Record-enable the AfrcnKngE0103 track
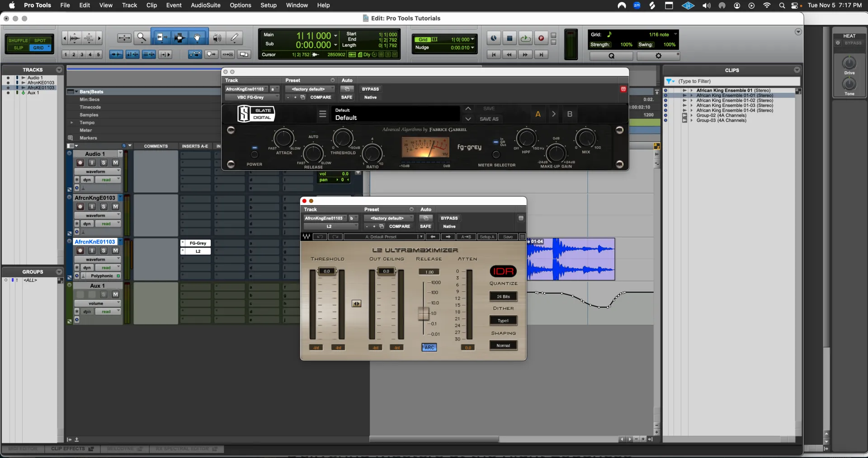 (80, 206)
